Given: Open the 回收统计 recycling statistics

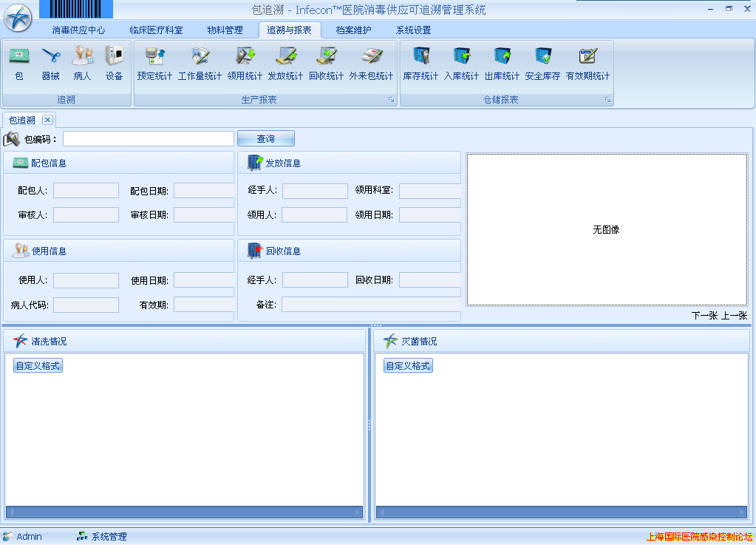Looking at the screenshot, I should 325,61.
